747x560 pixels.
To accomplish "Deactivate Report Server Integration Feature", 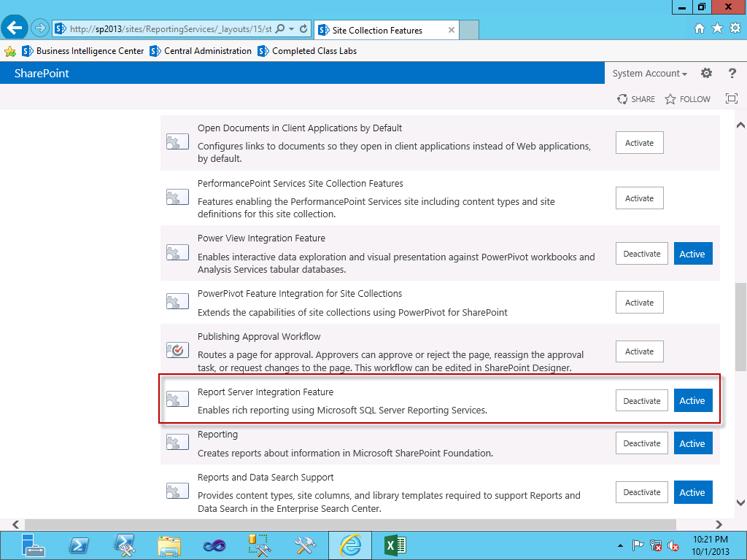I will (642, 401).
